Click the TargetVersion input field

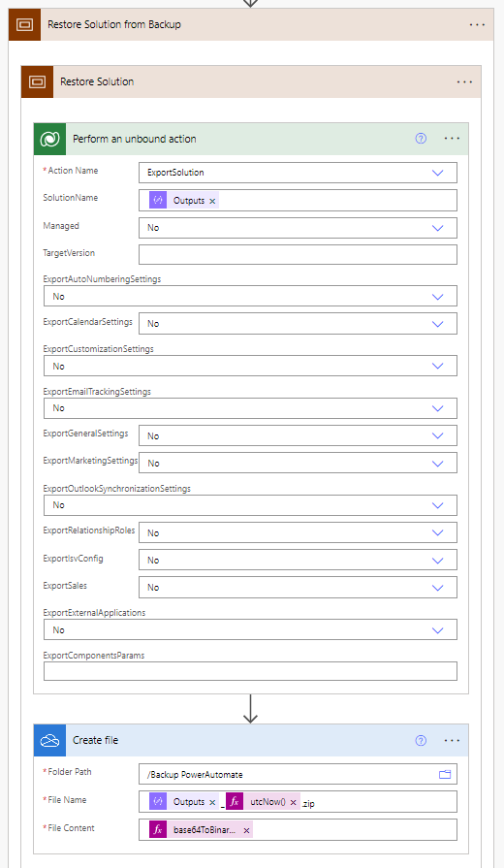click(298, 255)
